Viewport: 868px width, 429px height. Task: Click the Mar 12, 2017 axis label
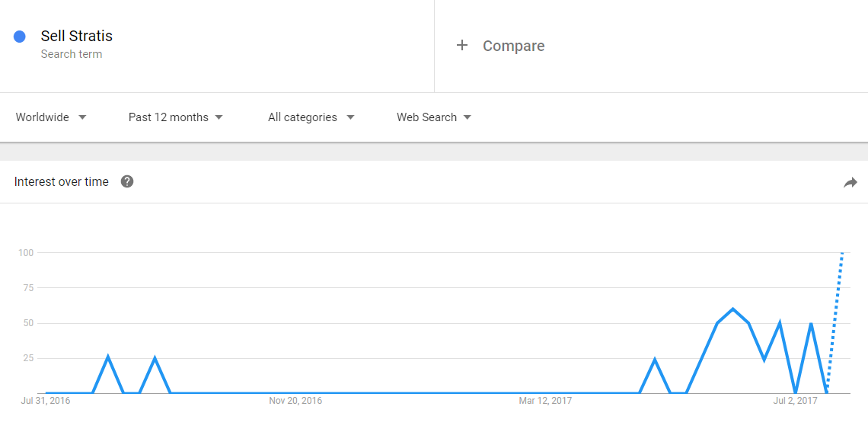[x=545, y=401]
